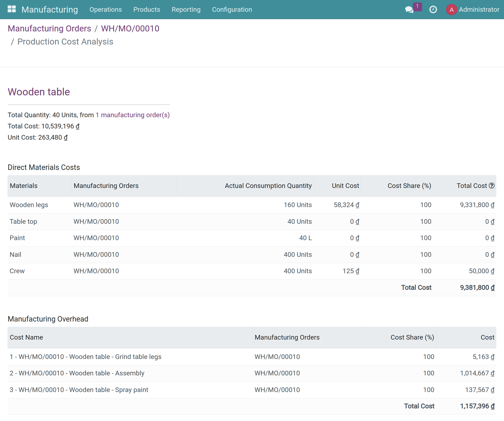Click the 50,000 ₫ Crew total cost

click(482, 271)
